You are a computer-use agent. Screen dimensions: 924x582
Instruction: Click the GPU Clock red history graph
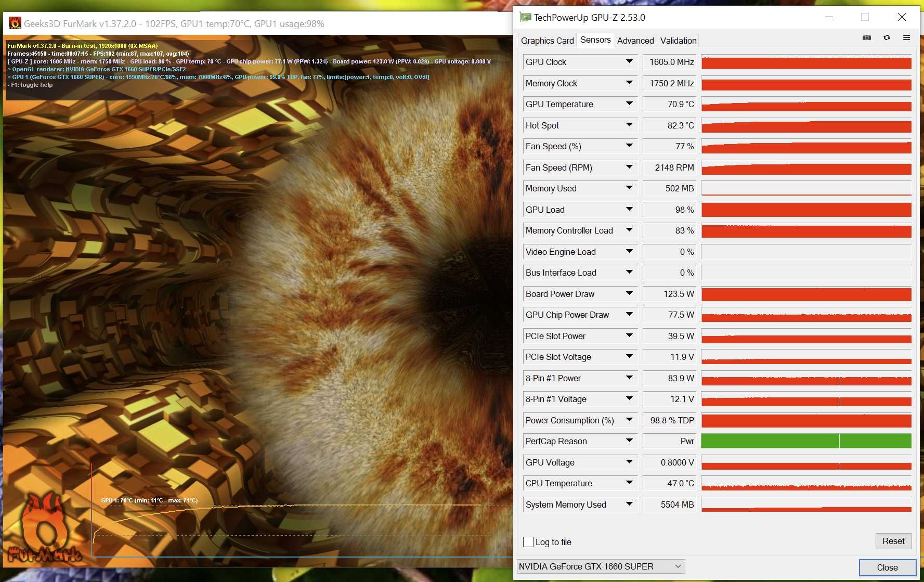(x=806, y=62)
